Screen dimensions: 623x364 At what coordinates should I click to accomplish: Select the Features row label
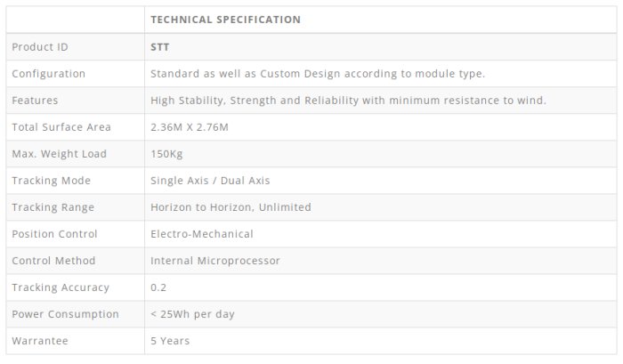(35, 101)
